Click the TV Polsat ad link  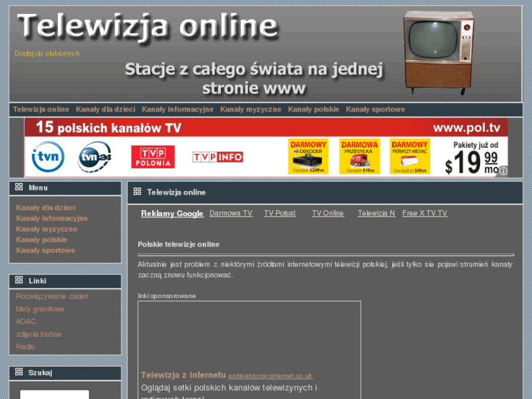click(280, 213)
